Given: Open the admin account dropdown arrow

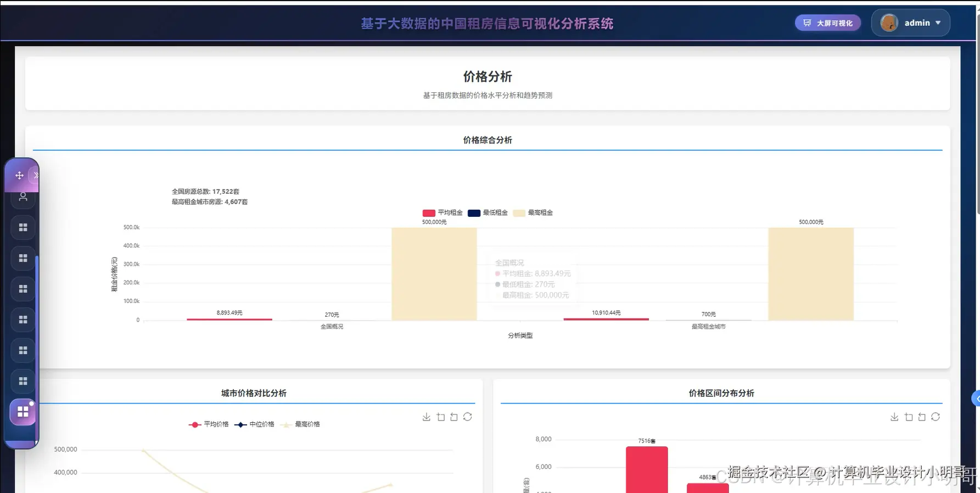Looking at the screenshot, I should click(938, 23).
